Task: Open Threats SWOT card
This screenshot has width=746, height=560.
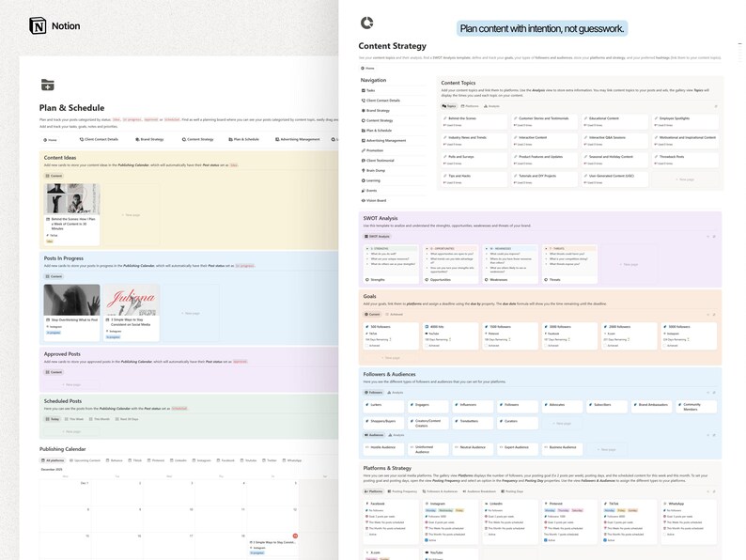Action: [x=569, y=264]
